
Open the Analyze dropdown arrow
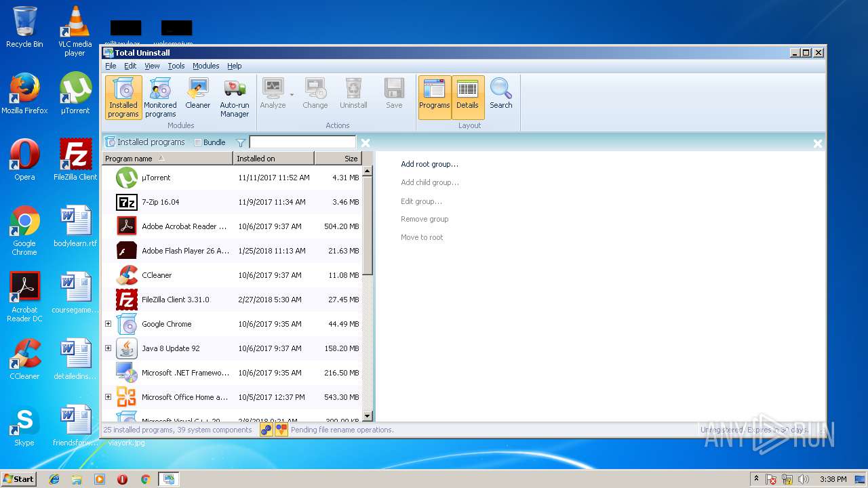coord(292,94)
